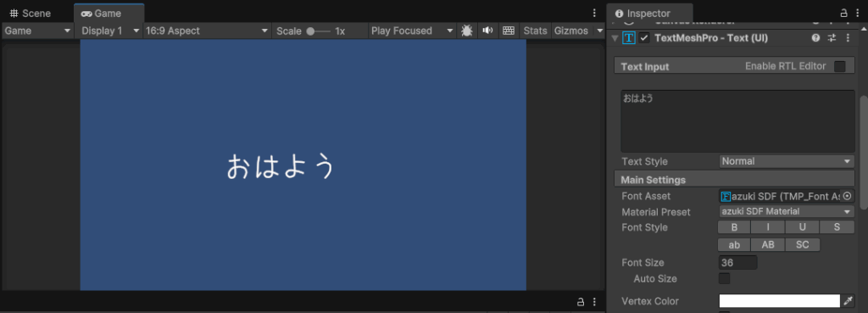This screenshot has width=868, height=313.
Task: Lock the Inspector with the padlock icon
Action: click(843, 14)
